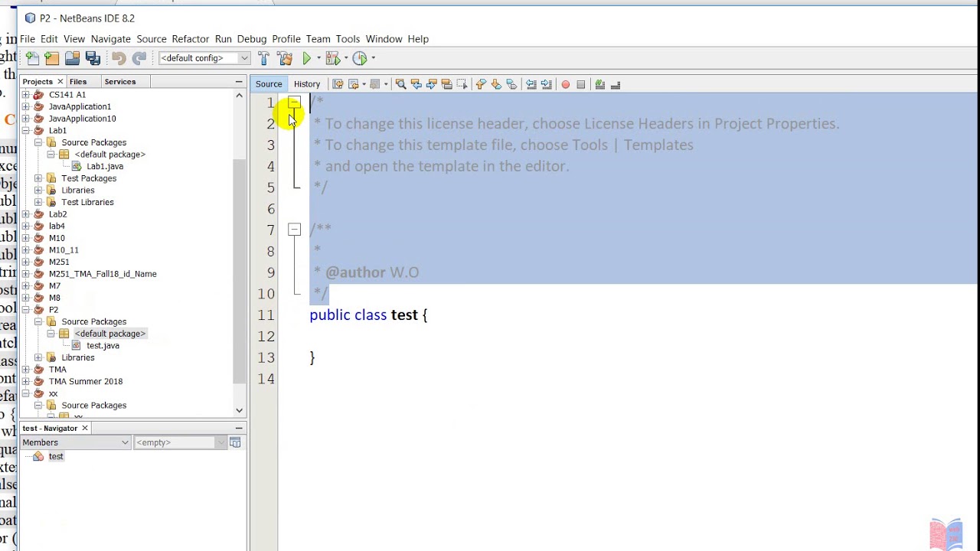Expand the Lab2 project node

pyautogui.click(x=25, y=214)
